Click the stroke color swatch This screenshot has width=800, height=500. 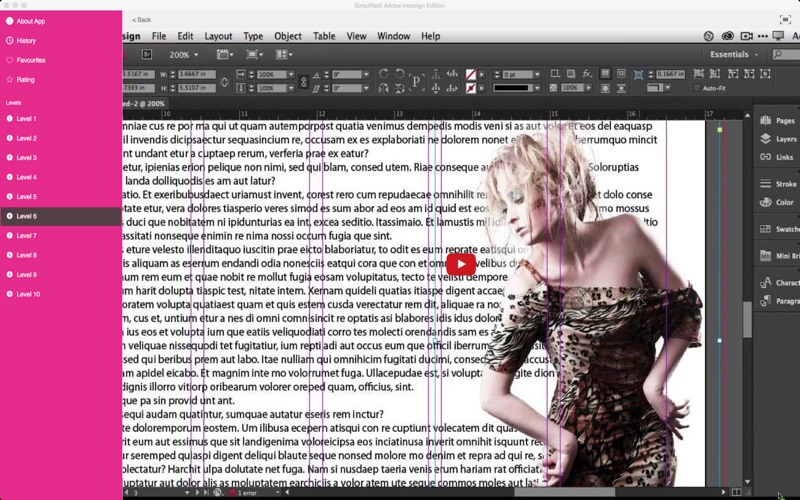coord(470,88)
